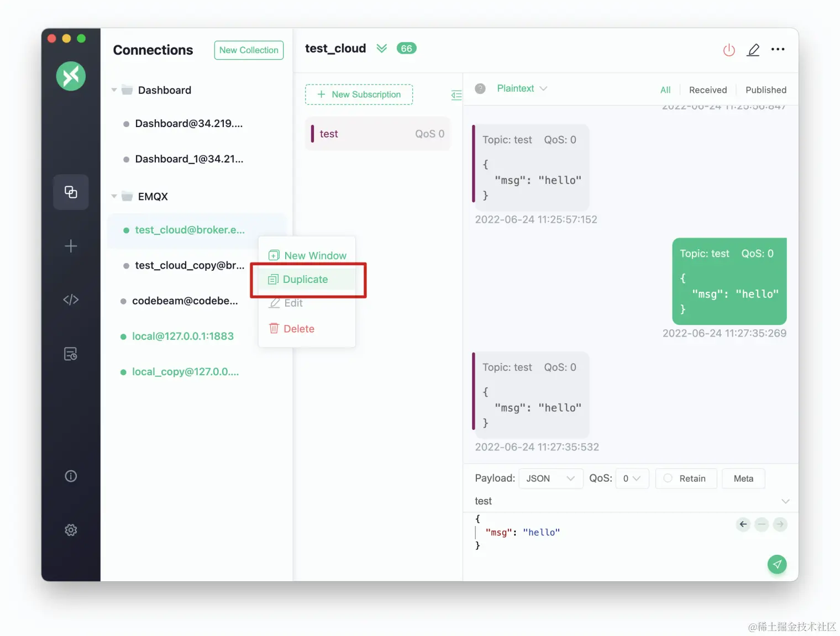The image size is (840, 636).
Task: Open the QoS 0 dropdown
Action: pos(632,479)
